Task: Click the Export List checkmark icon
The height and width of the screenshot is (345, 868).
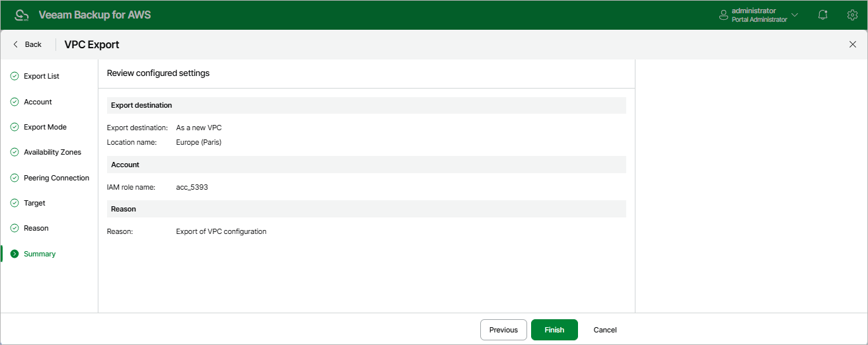Action: coord(15,76)
